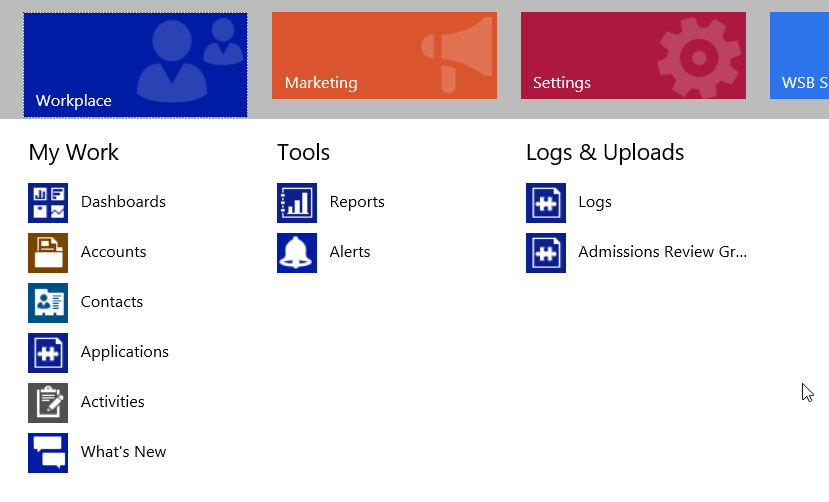
Task: Open the Dashboards text link
Action: (123, 202)
